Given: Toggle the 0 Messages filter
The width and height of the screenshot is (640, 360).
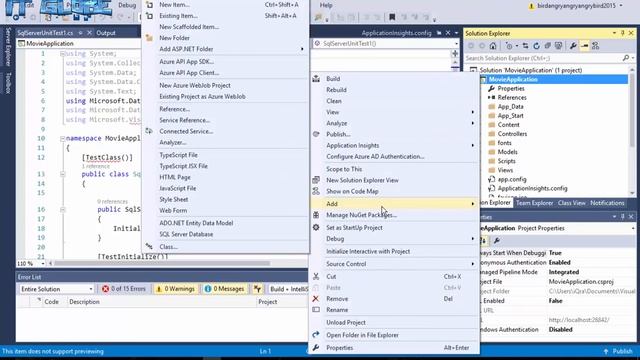Looking at the screenshot, I should tap(224, 289).
